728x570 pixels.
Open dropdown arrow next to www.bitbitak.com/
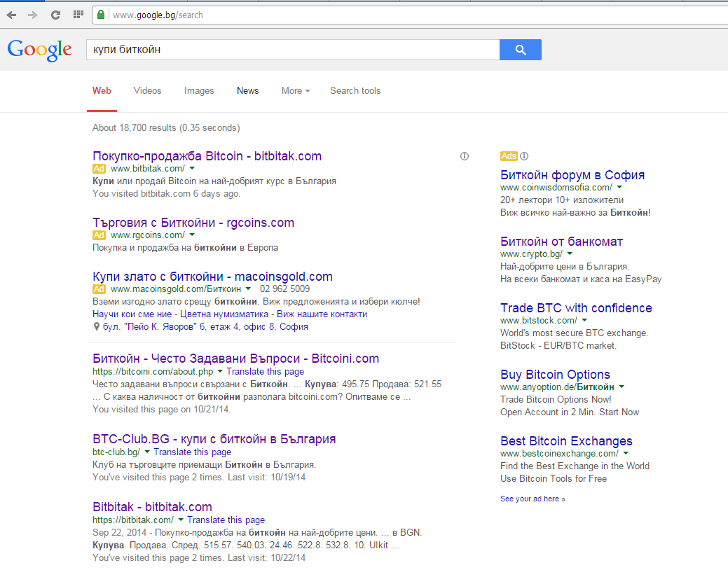coord(192,169)
